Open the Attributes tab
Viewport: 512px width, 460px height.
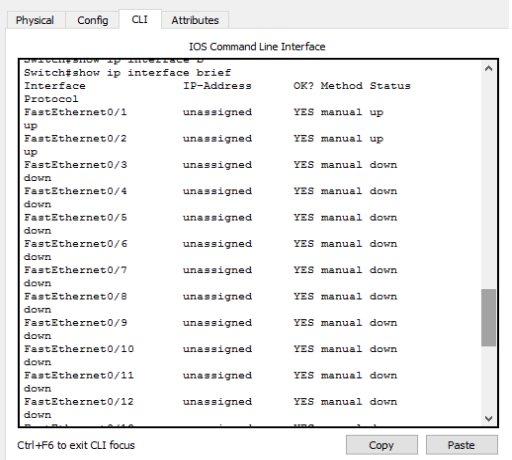click(195, 20)
